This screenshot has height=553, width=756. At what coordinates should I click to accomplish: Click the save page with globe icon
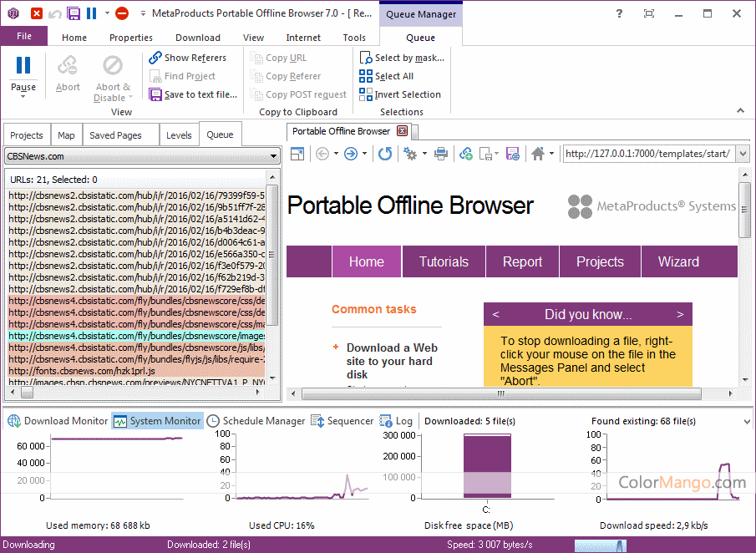[x=513, y=154]
